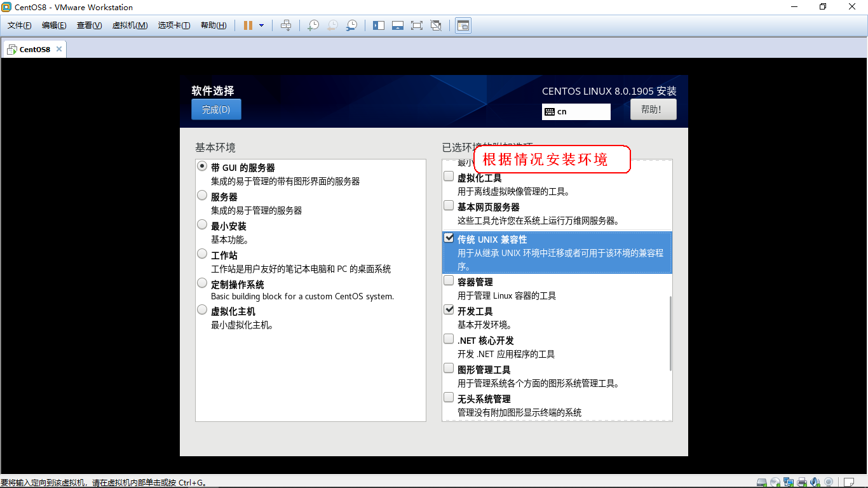Choose the 最小安装 radio option
868x488 pixels.
[202, 225]
